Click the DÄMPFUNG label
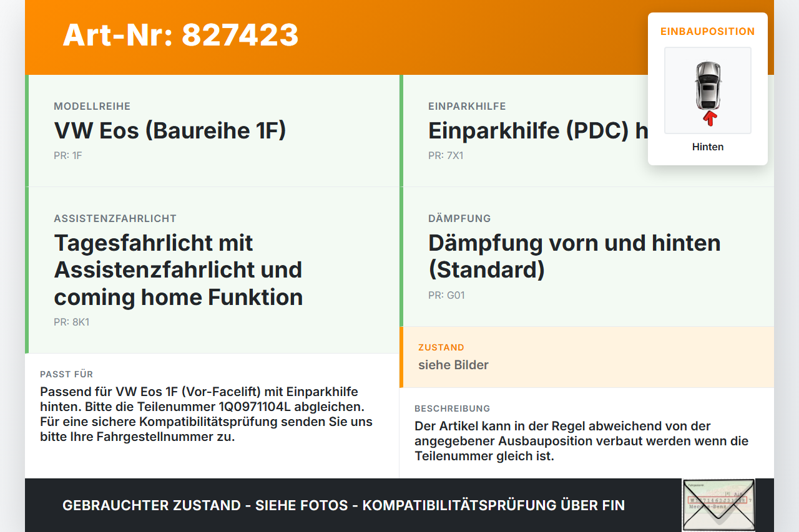Screen dimensions: 799x532 pos(459,219)
